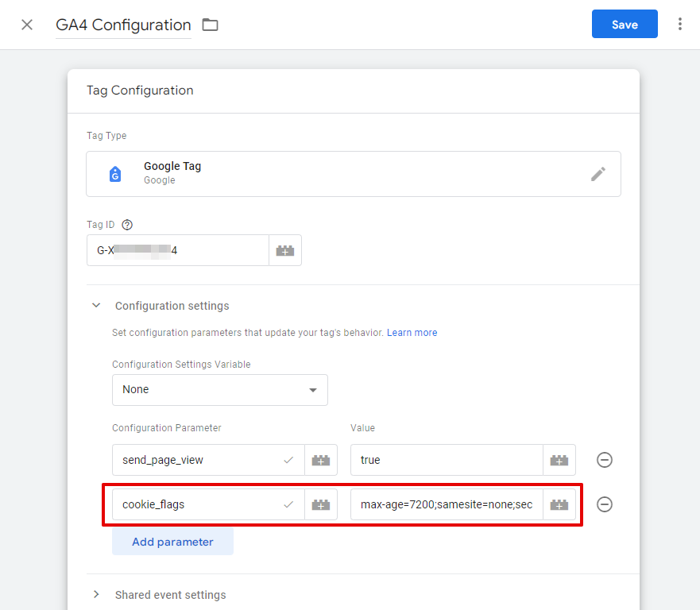Screen dimensions: 700x610
Task: Edit the Google Tag type with the pencil icon
Action: click(x=598, y=173)
